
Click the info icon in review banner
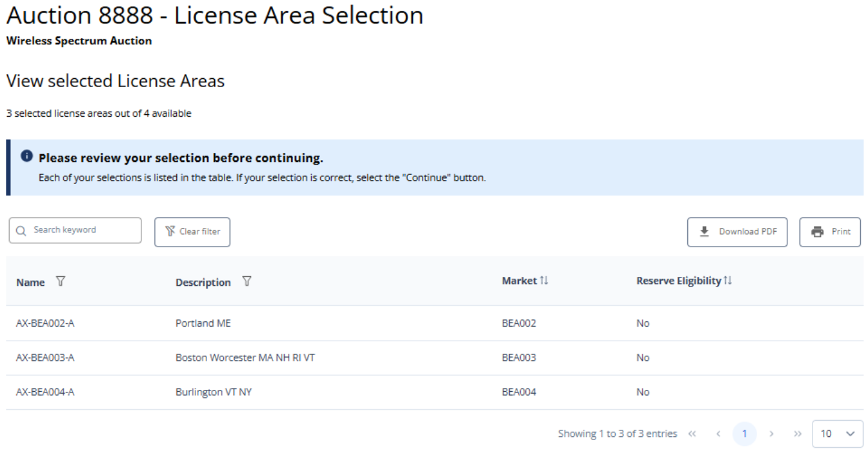[x=26, y=157]
